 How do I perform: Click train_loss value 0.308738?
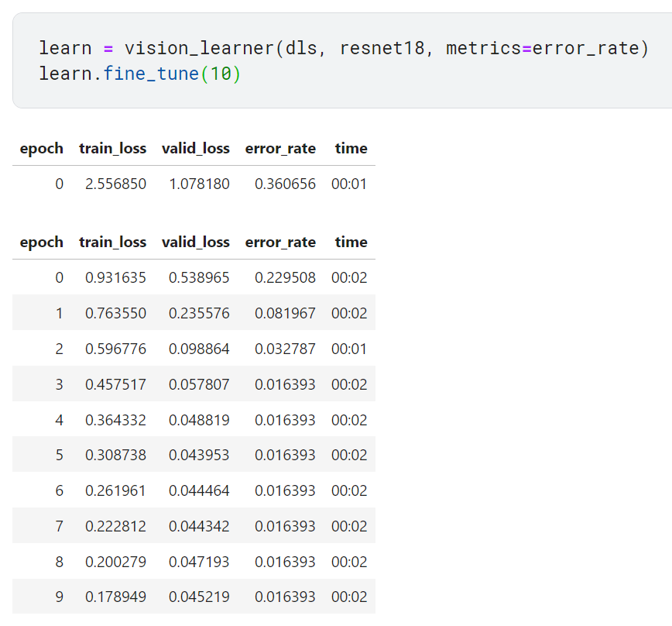pos(115,455)
